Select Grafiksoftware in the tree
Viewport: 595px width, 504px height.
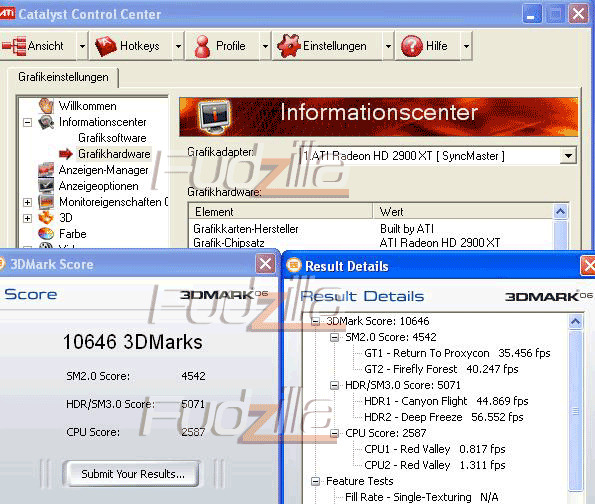click(112, 138)
